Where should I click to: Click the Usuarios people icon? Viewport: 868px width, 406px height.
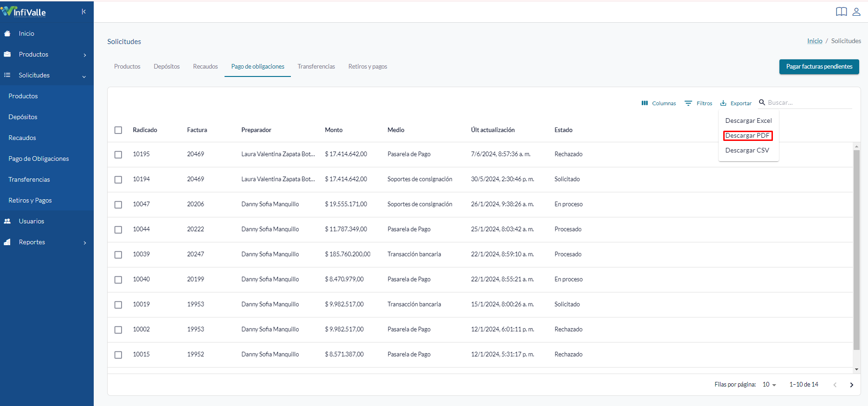[7, 221]
